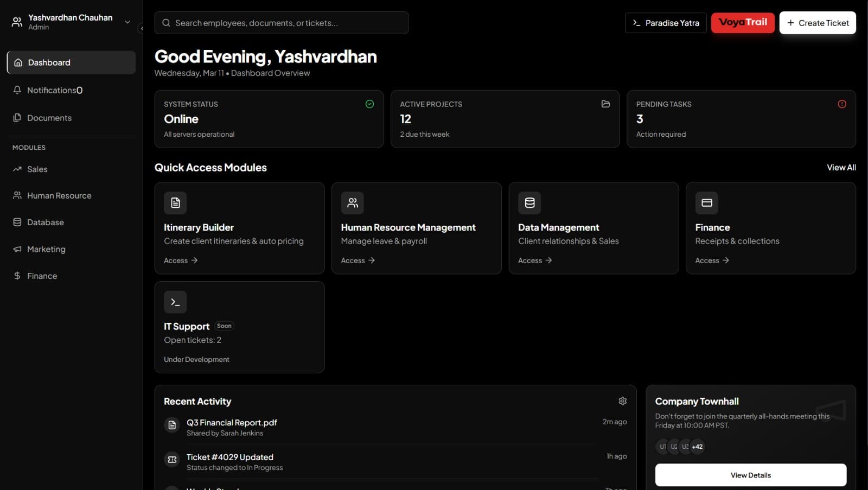This screenshot has width=868, height=490.
Task: Click the Database module icon
Action: pos(17,222)
